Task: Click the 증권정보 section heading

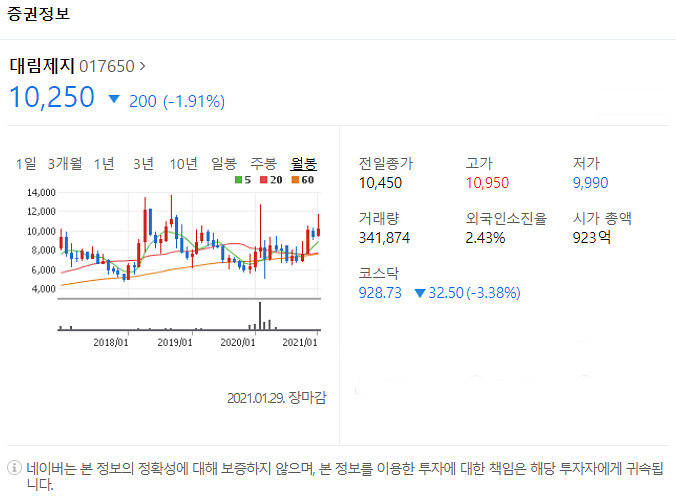Action: point(38,13)
